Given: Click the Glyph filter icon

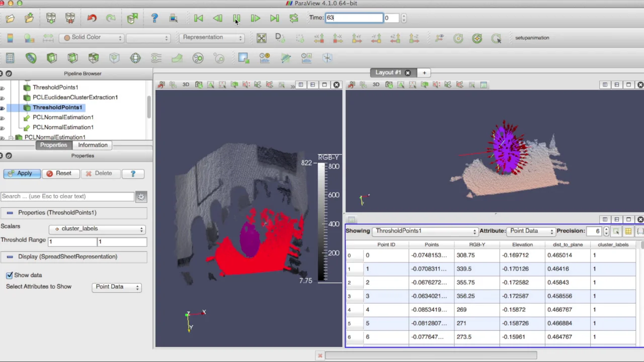Looking at the screenshot, I should (x=135, y=58).
